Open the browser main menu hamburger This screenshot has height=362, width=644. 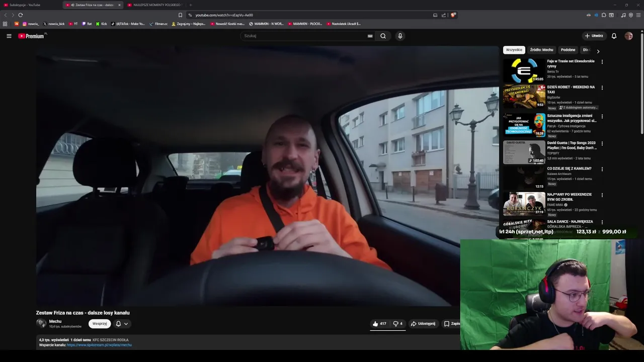(638, 15)
